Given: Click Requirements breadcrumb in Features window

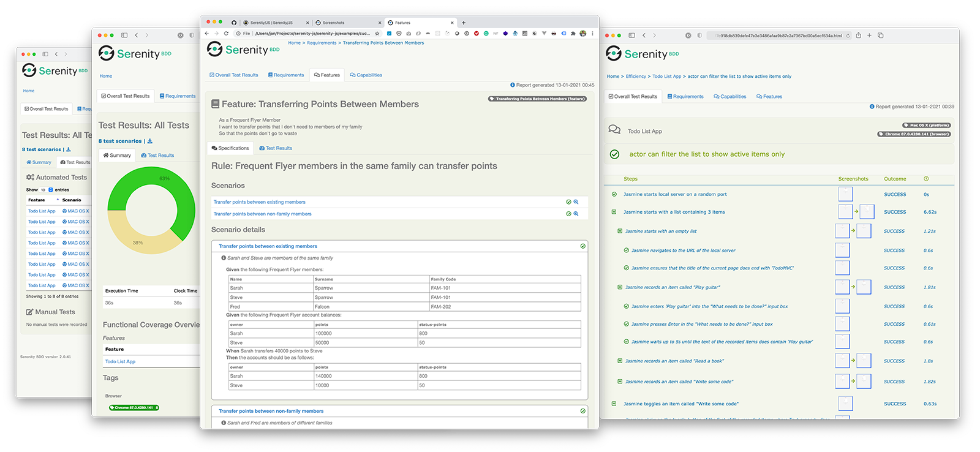Looking at the screenshot, I should click(x=322, y=43).
